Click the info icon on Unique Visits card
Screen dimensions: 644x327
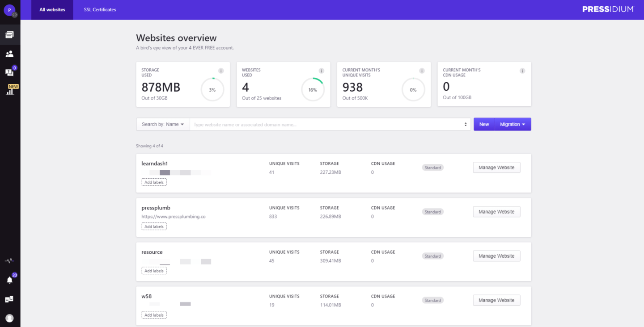pyautogui.click(x=422, y=71)
